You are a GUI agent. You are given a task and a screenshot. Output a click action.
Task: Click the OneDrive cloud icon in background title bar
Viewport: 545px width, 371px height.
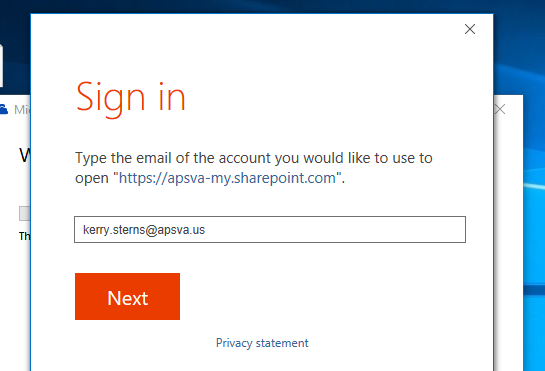click(x=3, y=109)
